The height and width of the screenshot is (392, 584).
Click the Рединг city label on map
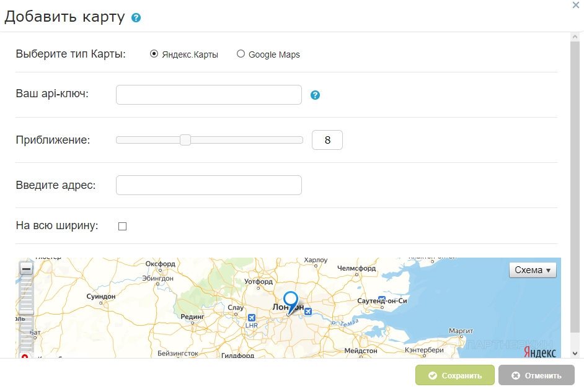pos(192,316)
